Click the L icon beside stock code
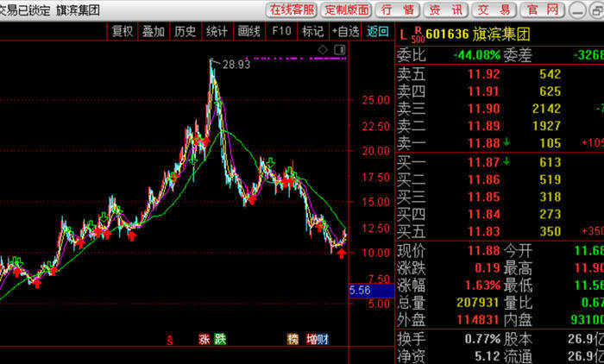The width and height of the screenshot is (604, 364). pos(401,34)
